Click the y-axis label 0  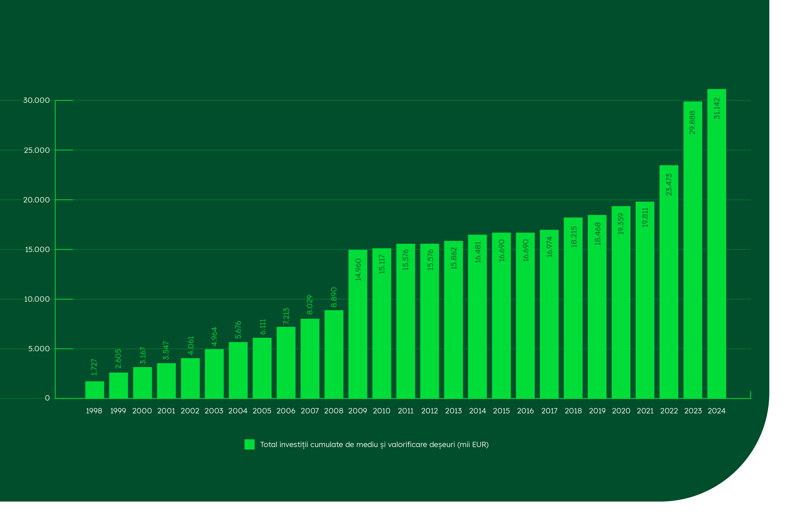[x=47, y=398]
